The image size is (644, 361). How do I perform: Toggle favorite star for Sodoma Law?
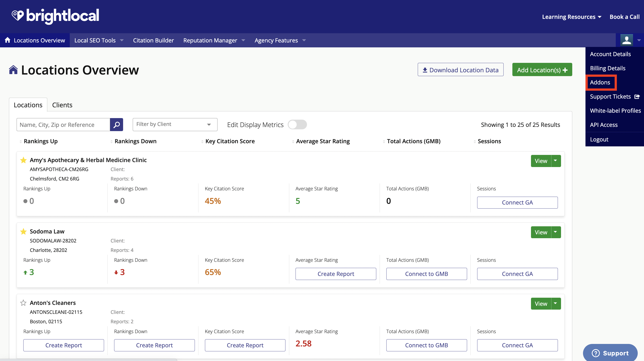tap(24, 231)
